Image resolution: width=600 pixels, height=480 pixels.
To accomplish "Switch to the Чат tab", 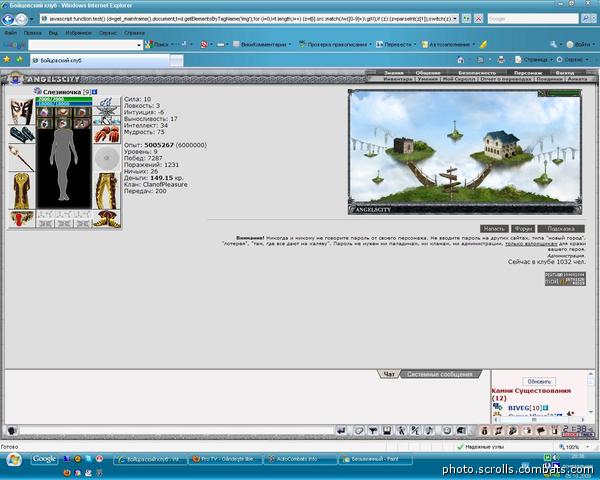I will coord(389,374).
